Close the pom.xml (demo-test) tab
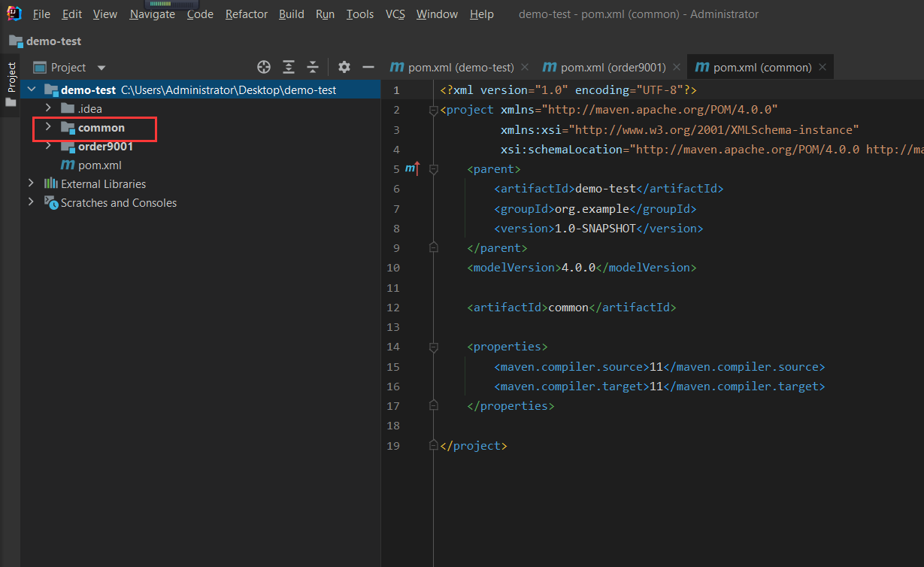 pos(525,67)
